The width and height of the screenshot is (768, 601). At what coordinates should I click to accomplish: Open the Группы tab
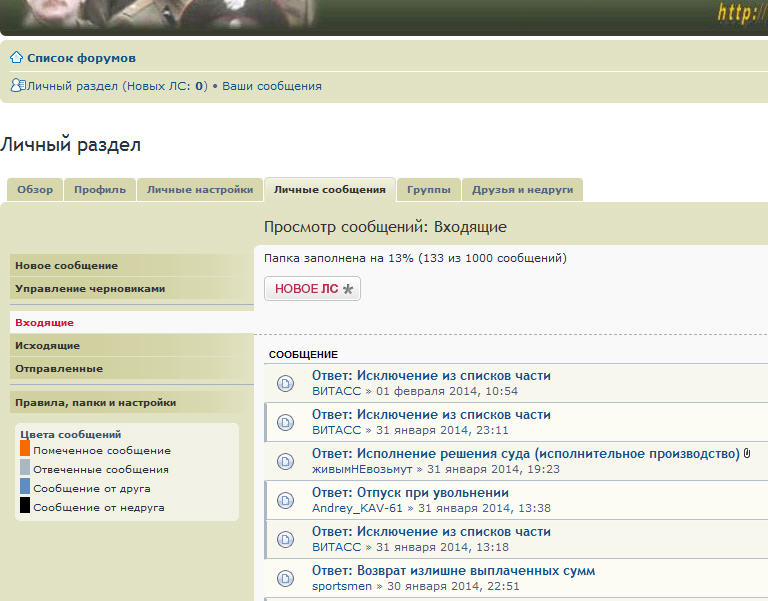(x=428, y=189)
